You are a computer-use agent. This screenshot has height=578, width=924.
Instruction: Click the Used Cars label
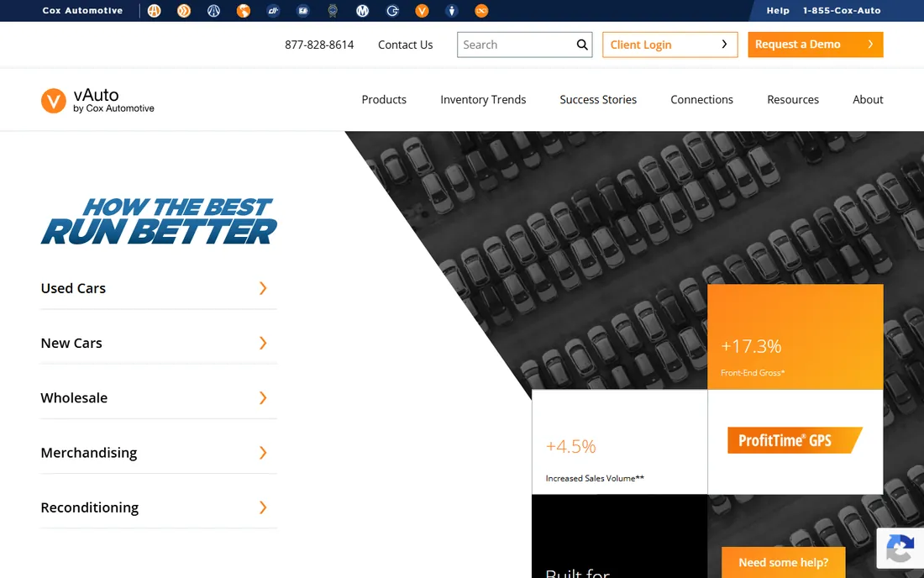point(73,288)
